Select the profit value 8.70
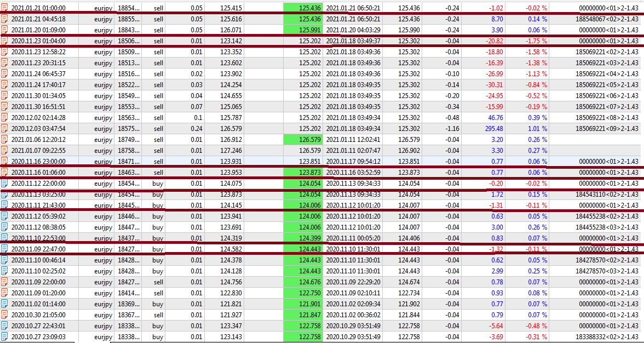 coord(497,19)
